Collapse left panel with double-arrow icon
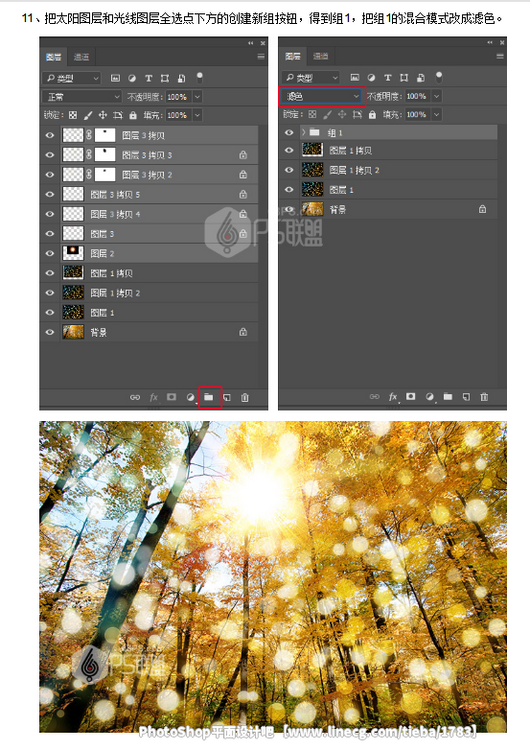 250,43
